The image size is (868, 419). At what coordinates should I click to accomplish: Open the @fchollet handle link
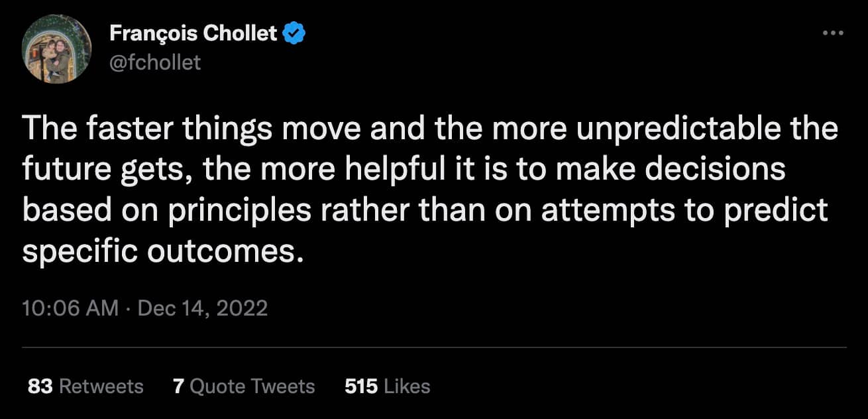pos(155,62)
